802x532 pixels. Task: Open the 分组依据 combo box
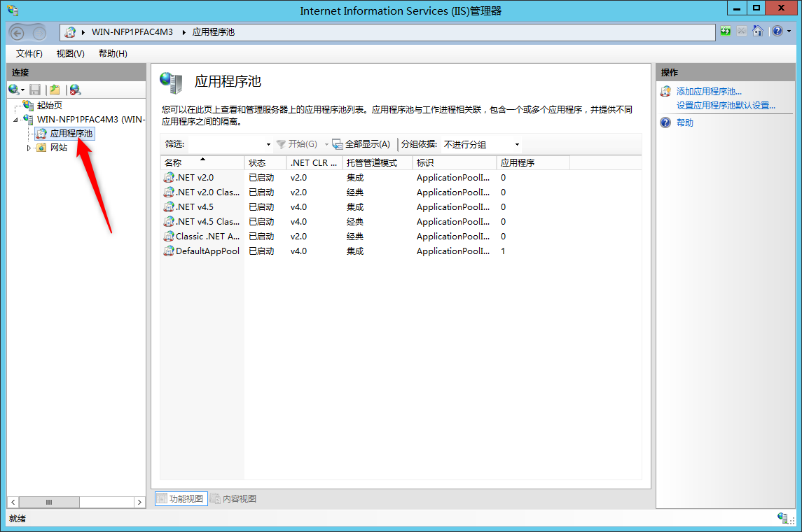point(480,145)
